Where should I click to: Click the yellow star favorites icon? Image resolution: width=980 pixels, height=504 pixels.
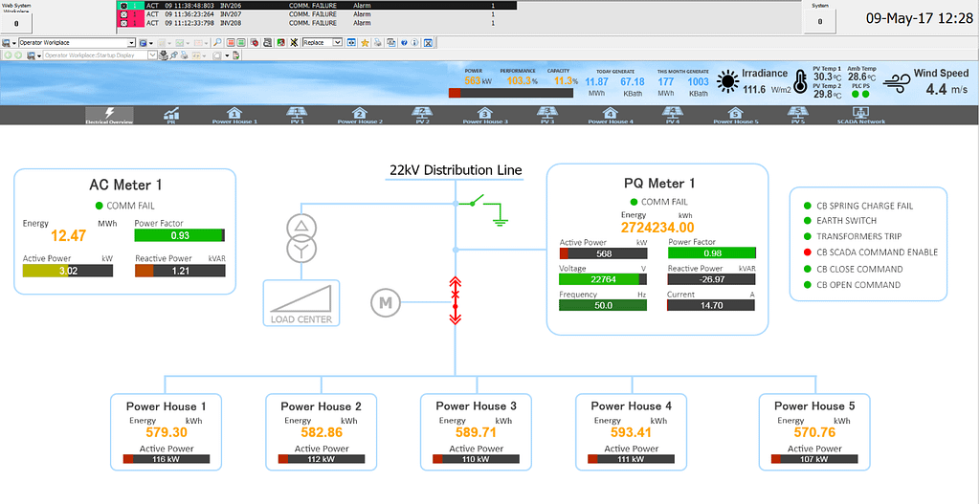click(365, 43)
